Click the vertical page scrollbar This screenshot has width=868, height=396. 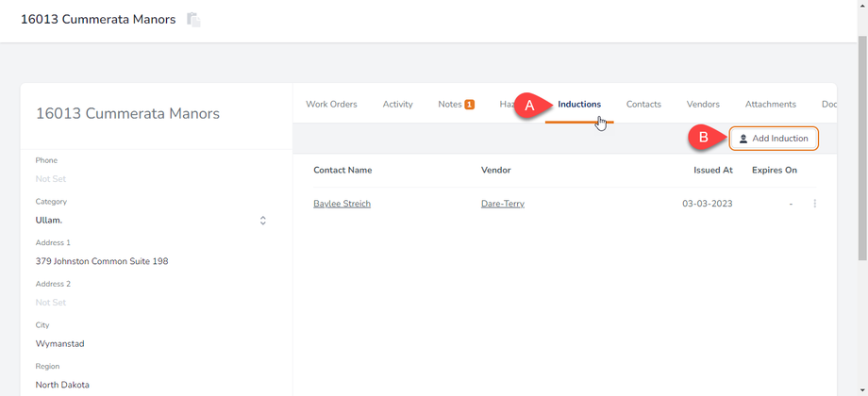(861, 141)
